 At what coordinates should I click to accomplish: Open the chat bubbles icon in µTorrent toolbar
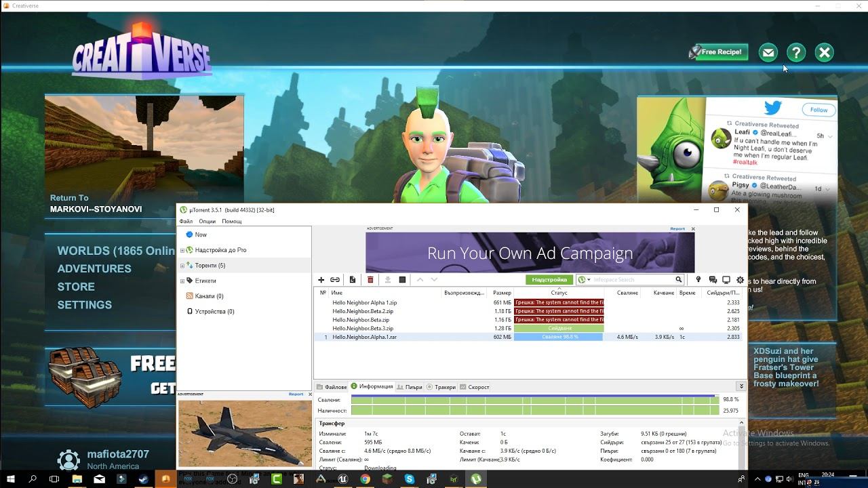coord(713,280)
